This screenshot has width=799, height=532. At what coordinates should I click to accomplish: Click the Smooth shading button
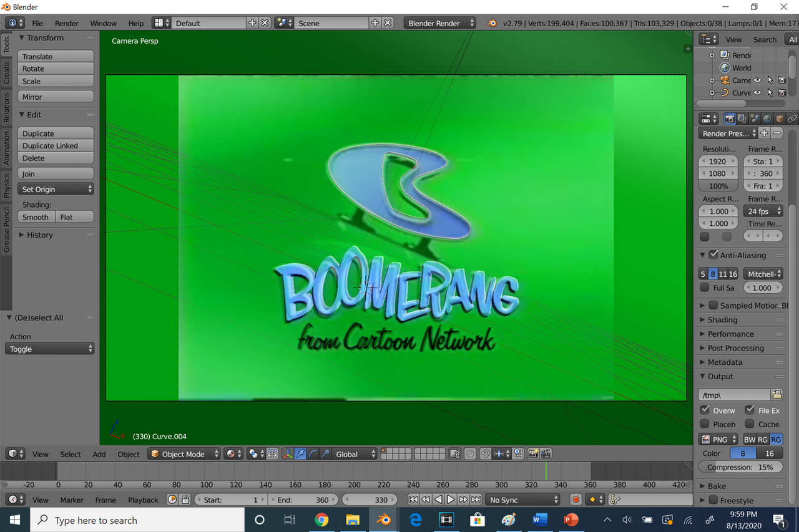(x=37, y=217)
